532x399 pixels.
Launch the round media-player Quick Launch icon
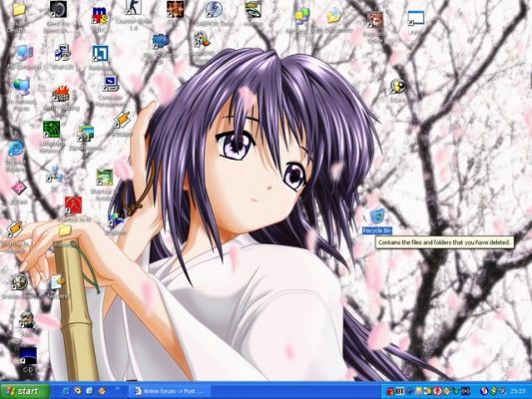click(x=78, y=391)
